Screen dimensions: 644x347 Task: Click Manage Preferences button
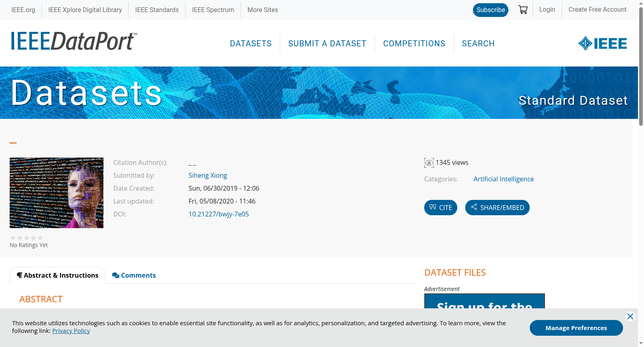coord(576,328)
